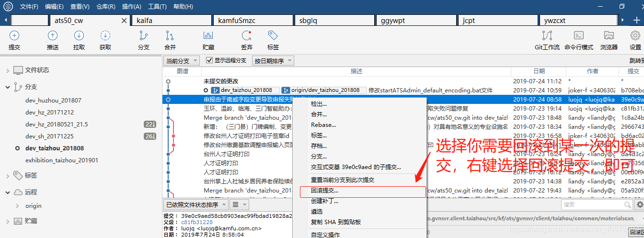Select dev_hz_20171212 branch
The height and width of the screenshot is (238, 644).
[49, 112]
